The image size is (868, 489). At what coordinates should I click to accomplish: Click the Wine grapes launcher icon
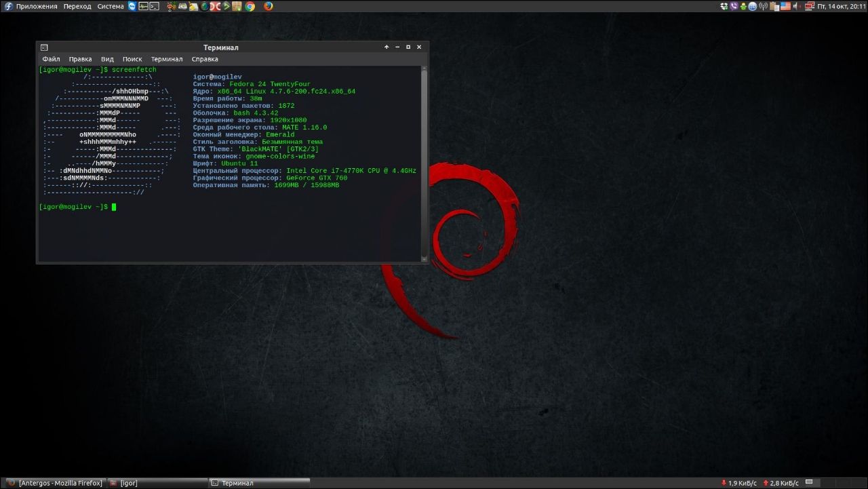click(x=172, y=6)
